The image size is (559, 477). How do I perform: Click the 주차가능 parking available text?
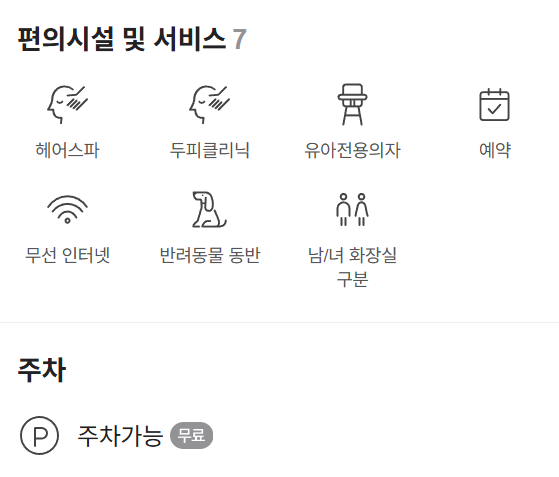click(120, 436)
